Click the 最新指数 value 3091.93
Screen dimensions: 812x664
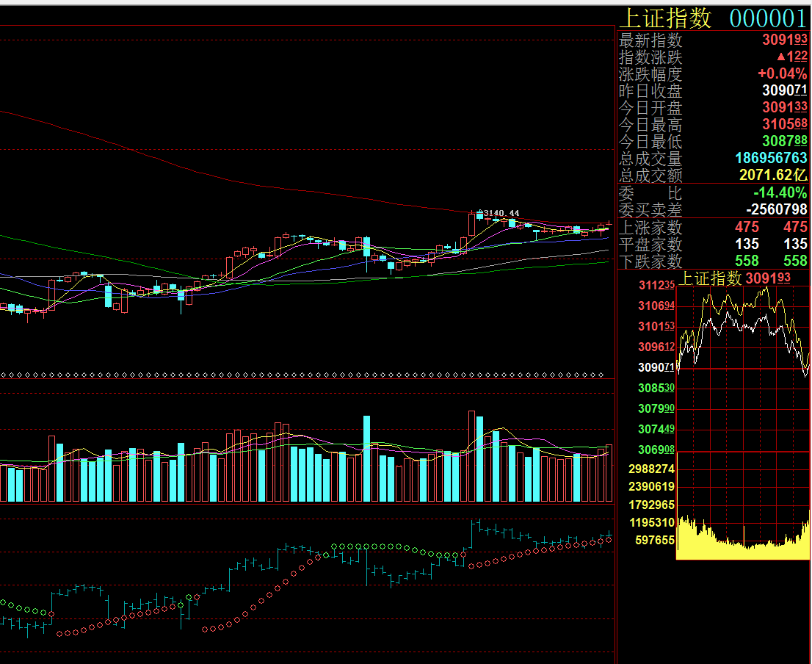[x=785, y=40]
